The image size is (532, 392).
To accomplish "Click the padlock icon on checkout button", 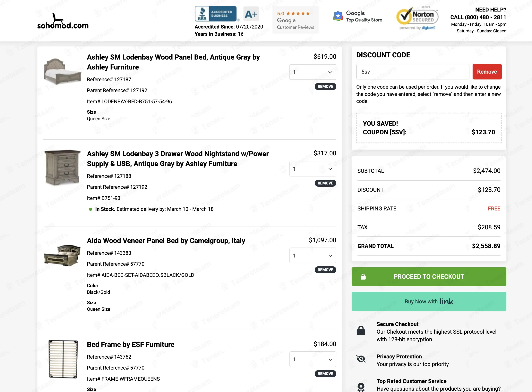I will [363, 277].
